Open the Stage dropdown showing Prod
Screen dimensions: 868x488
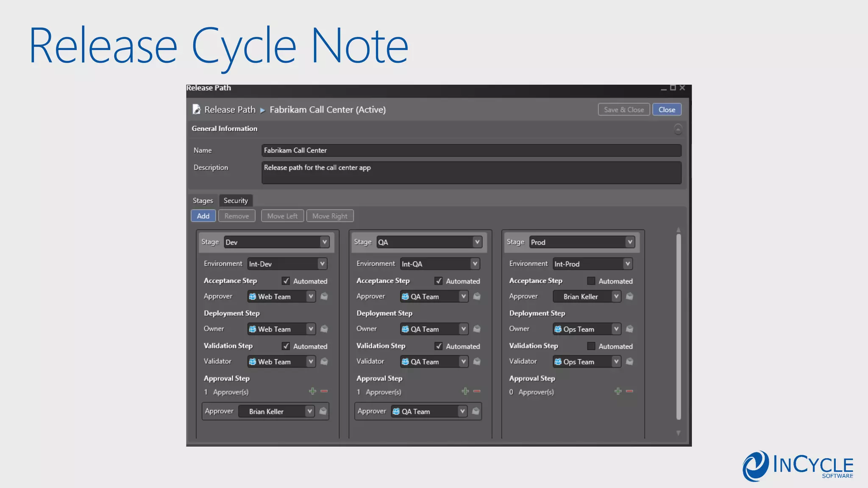(582, 242)
